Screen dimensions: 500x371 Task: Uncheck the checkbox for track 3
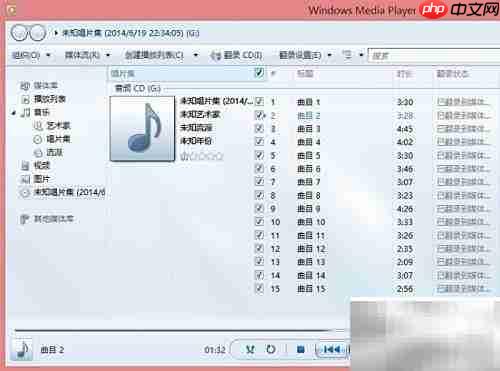[x=259, y=128]
